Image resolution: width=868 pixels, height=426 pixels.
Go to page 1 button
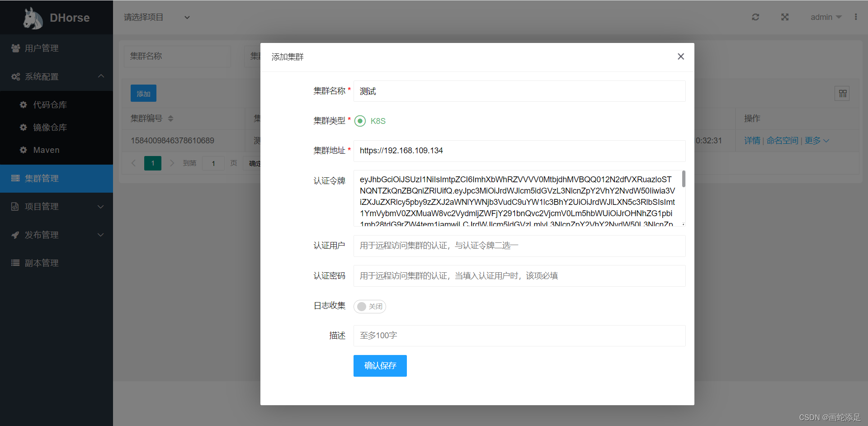pyautogui.click(x=153, y=163)
